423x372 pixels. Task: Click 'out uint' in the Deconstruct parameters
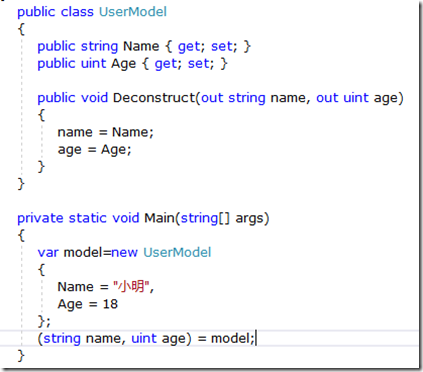342,98
